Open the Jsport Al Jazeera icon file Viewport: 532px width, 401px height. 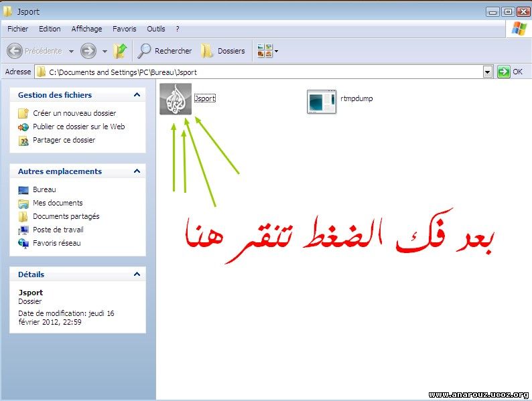coord(176,99)
